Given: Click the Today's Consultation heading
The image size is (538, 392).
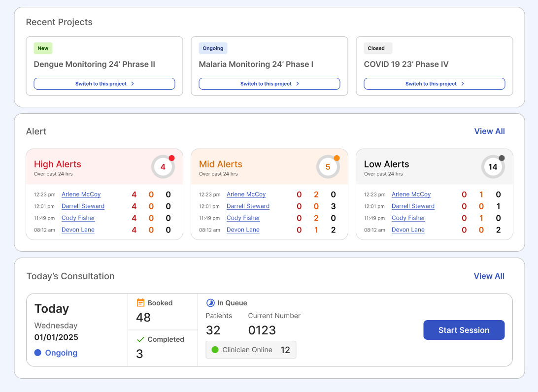Looking at the screenshot, I should tap(70, 276).
